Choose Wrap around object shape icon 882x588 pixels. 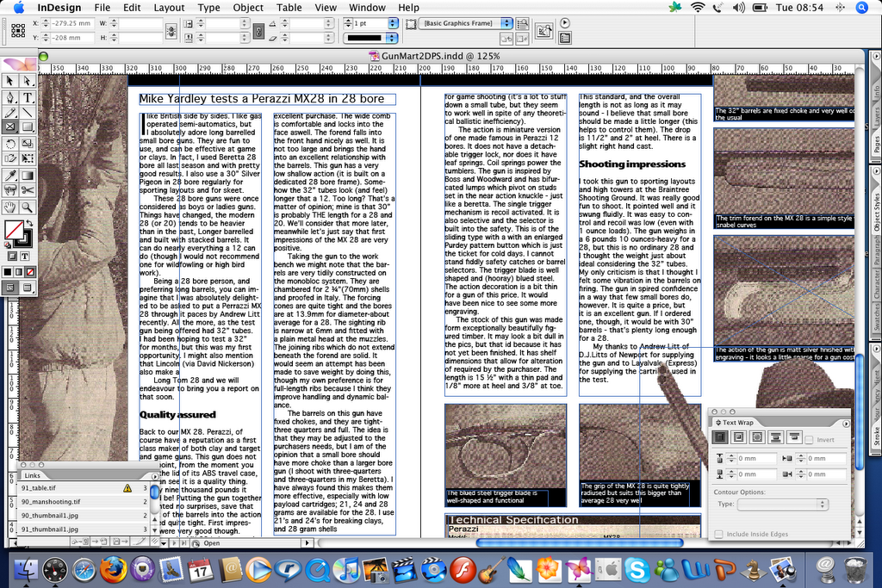pyautogui.click(x=757, y=437)
